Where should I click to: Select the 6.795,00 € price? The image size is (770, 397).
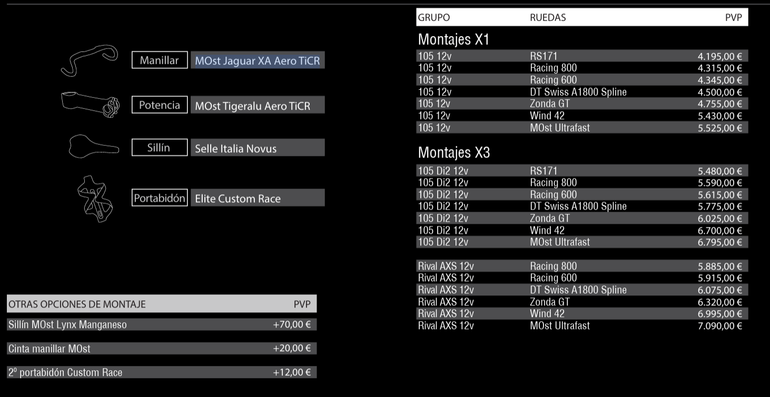719,242
